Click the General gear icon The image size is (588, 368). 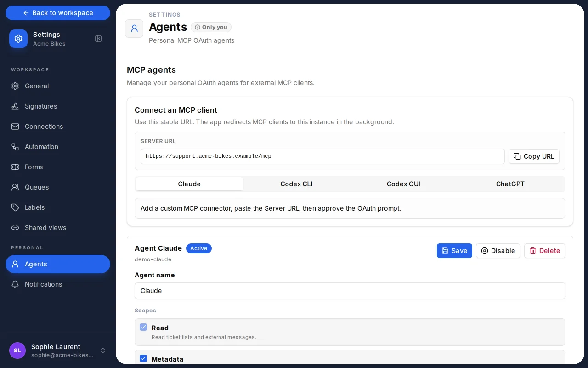[x=15, y=86]
